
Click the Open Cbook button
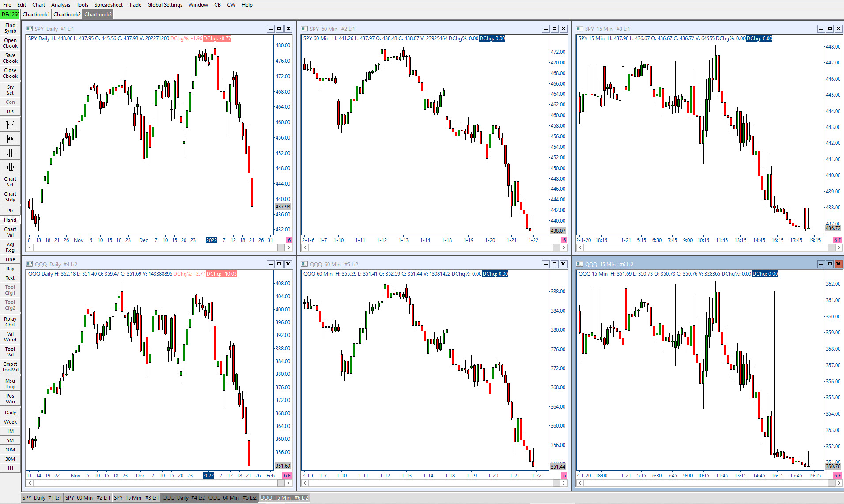tap(10, 43)
